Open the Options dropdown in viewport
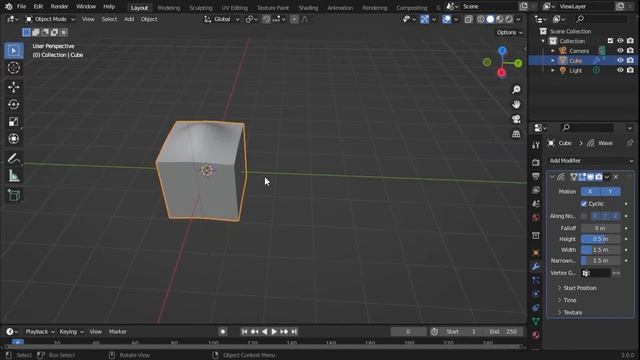The image size is (640, 360). (x=509, y=32)
